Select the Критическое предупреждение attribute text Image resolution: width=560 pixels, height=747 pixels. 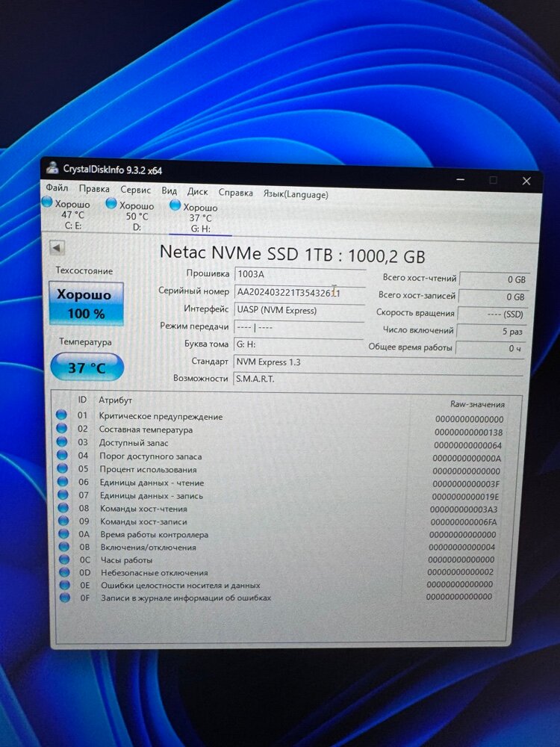pyautogui.click(x=161, y=416)
